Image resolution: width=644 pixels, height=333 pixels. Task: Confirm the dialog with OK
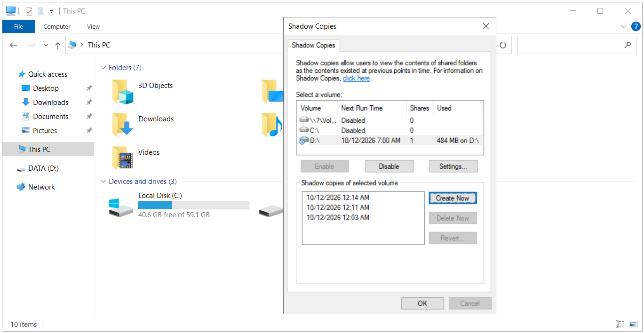coord(422,303)
